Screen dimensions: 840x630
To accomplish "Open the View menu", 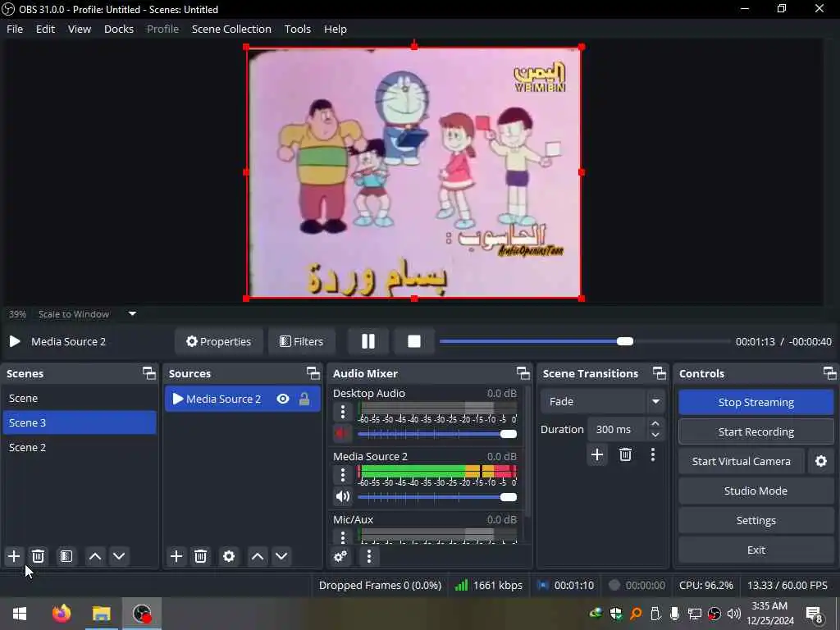I will click(80, 29).
